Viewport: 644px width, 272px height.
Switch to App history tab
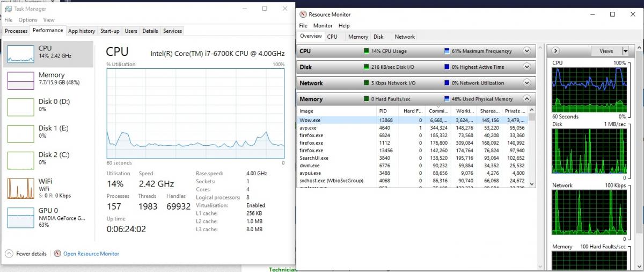tap(82, 31)
